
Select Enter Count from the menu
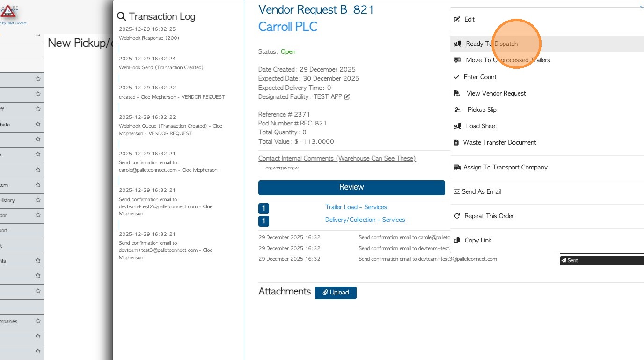[x=480, y=77]
